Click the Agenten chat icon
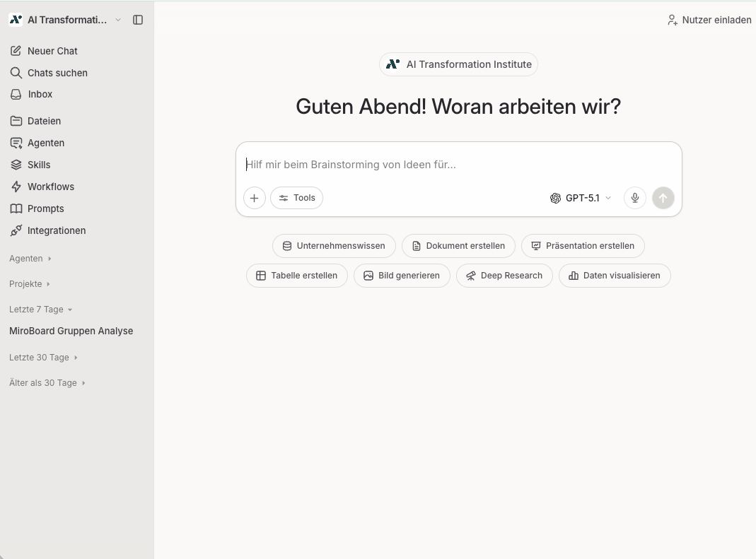 pos(16,143)
